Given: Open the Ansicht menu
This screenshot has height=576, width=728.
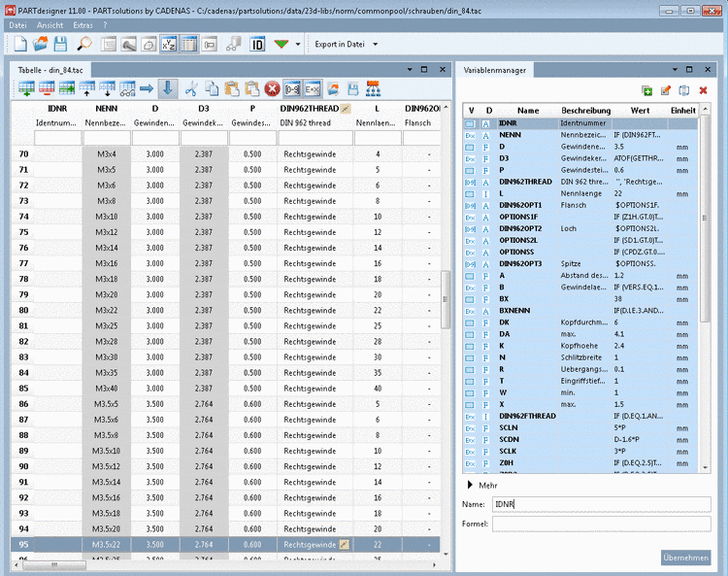Looking at the screenshot, I should pos(50,23).
